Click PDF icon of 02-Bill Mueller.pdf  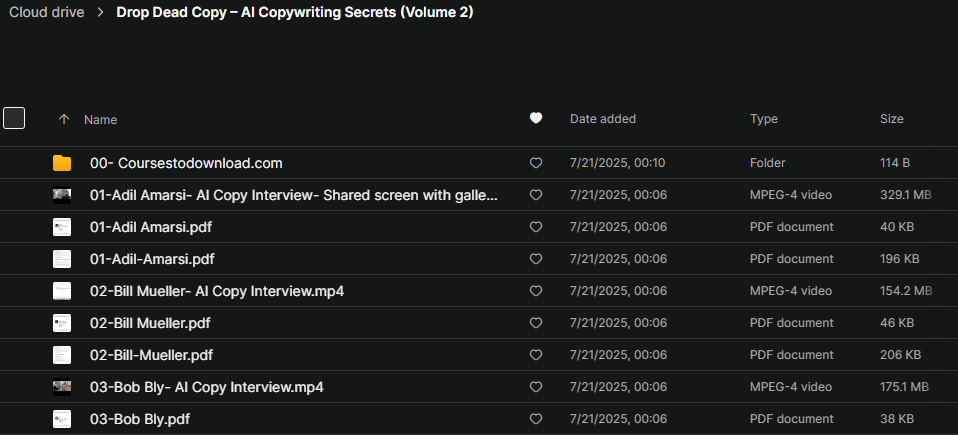coord(62,323)
